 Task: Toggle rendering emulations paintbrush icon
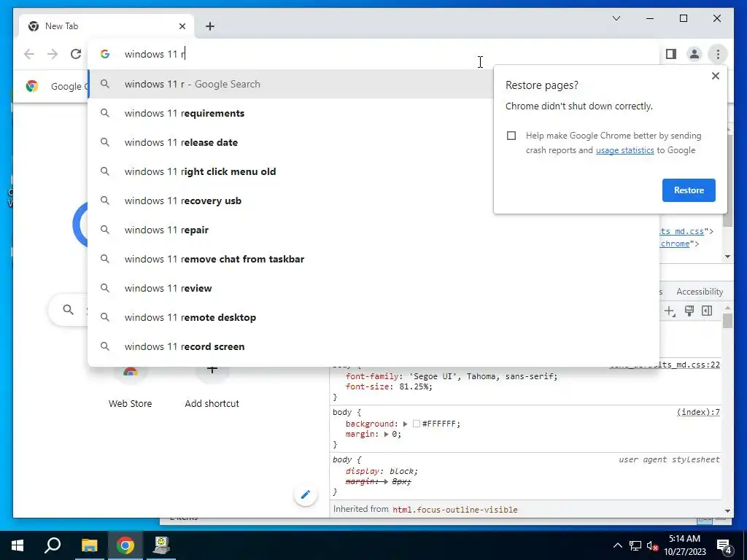point(689,311)
